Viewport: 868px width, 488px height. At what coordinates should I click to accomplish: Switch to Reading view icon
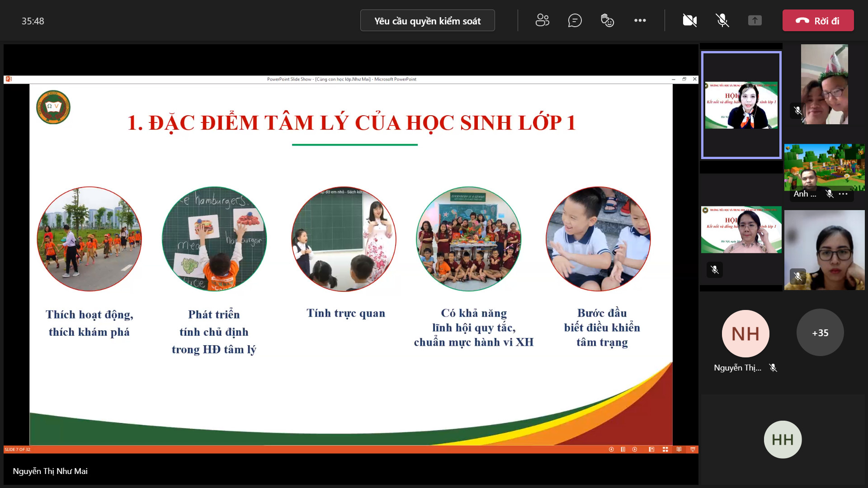[x=679, y=449]
